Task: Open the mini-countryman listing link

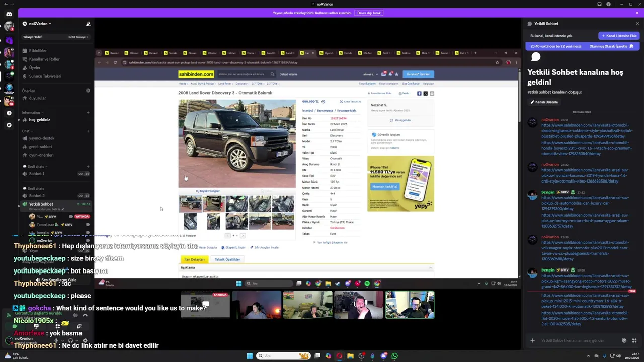Action: click(x=585, y=301)
